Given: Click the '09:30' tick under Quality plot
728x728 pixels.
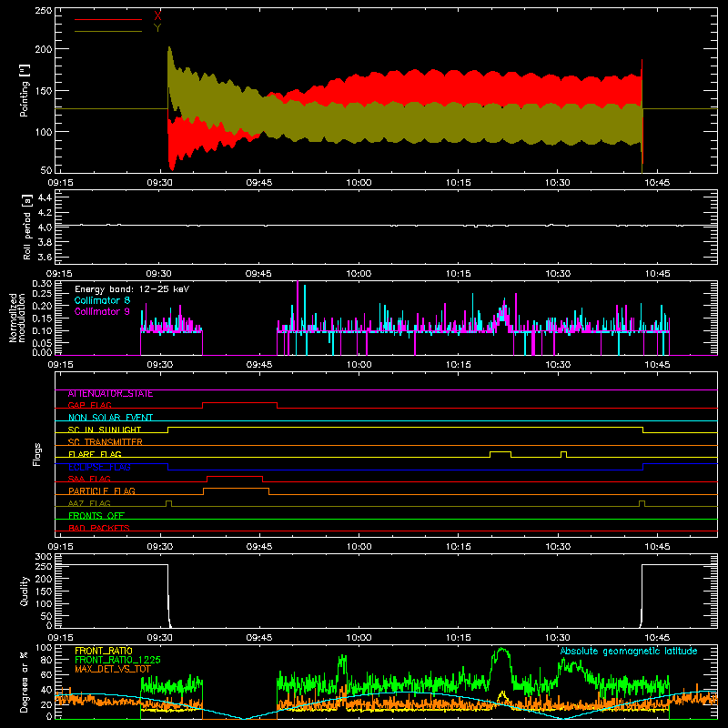Looking at the screenshot, I should tap(160, 638).
